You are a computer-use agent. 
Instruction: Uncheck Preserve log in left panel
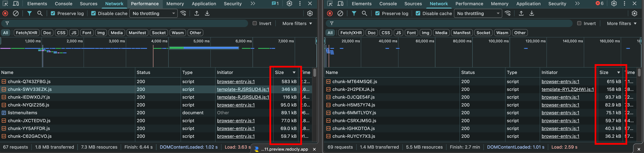tap(53, 14)
